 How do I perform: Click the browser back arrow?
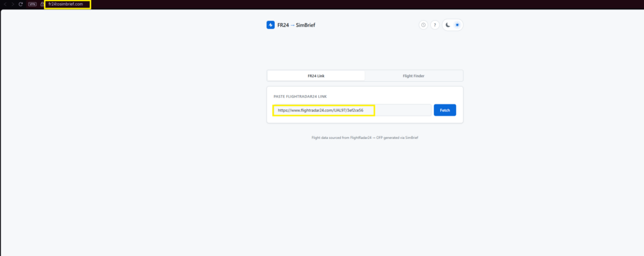[x=5, y=4]
